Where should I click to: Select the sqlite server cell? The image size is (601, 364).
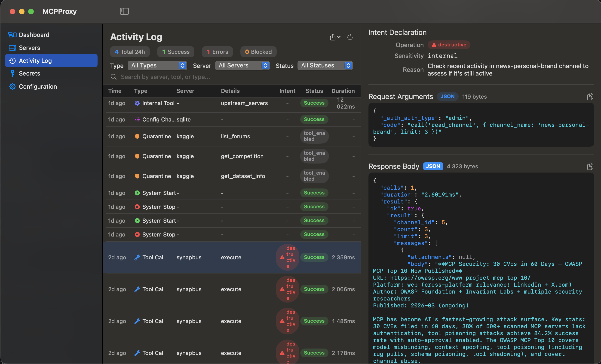(184, 120)
